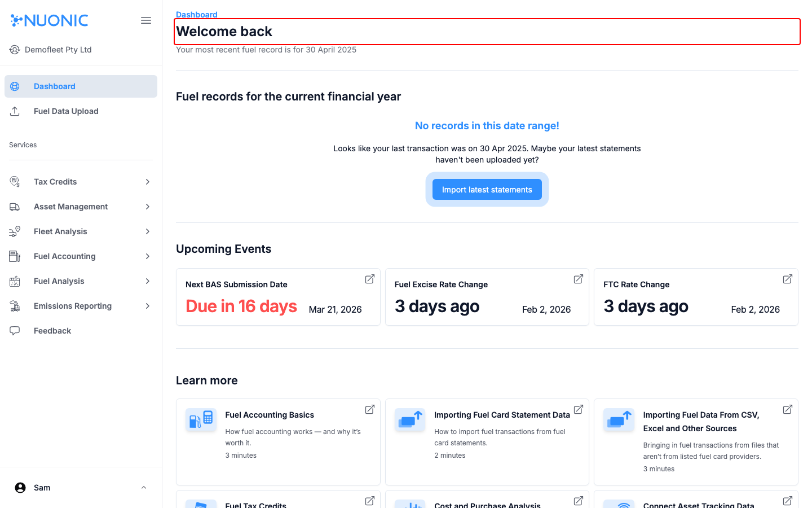Open external link on Fuel Excise Rate Change card
The width and height of the screenshot is (812, 508).
579,279
